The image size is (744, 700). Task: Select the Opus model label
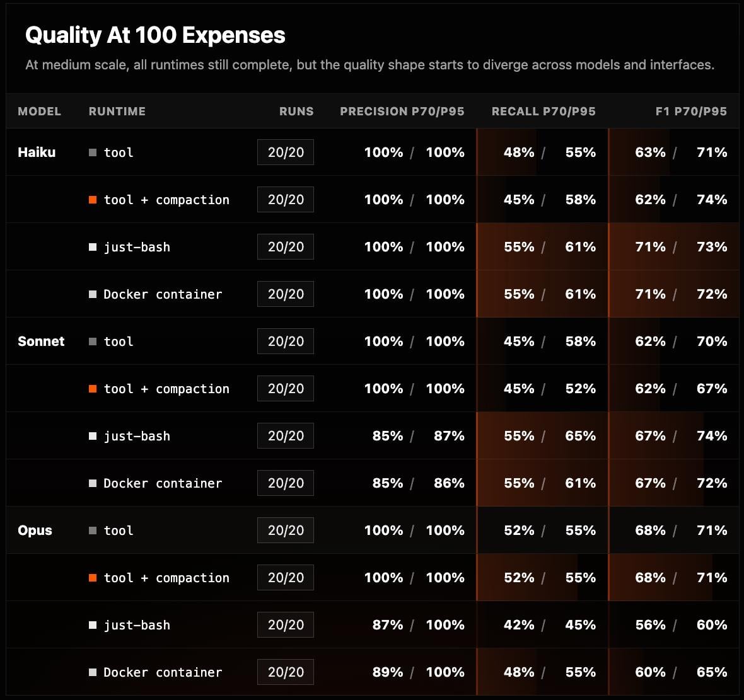click(x=35, y=531)
